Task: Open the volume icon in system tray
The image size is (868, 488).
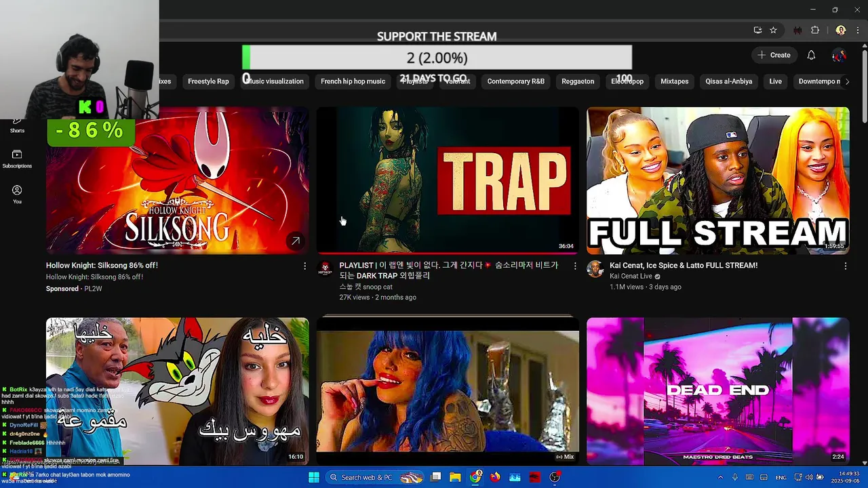Action: pyautogui.click(x=808, y=477)
